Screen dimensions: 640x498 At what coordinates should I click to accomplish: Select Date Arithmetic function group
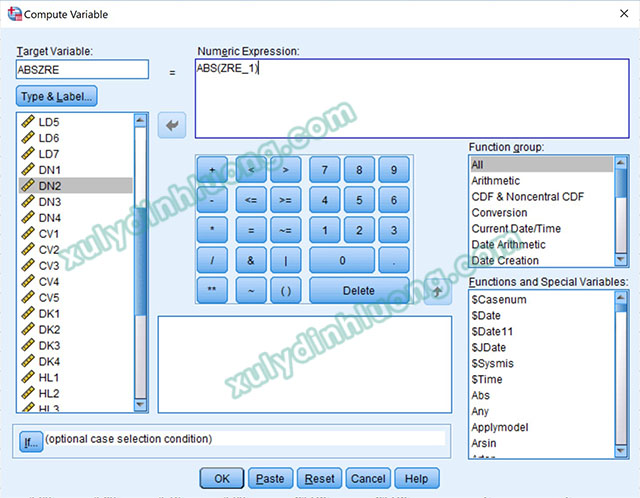pyautogui.click(x=542, y=245)
